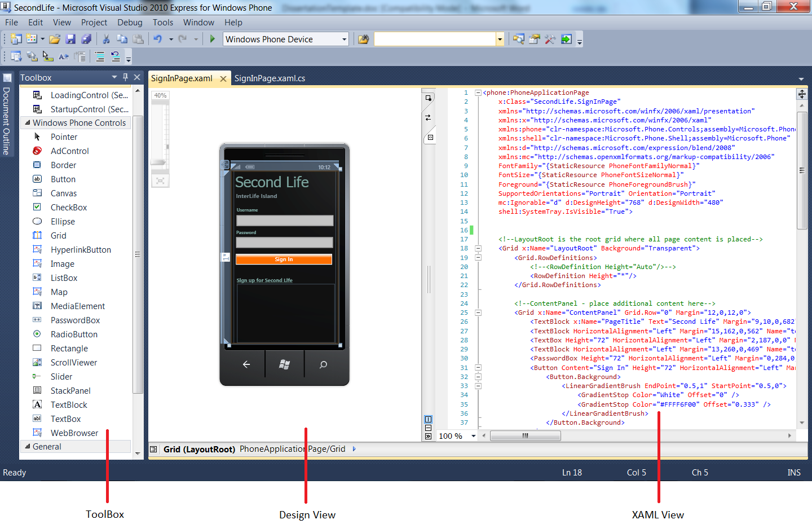Click the Design pane tab icon
This screenshot has height=524, width=812.
[x=429, y=99]
